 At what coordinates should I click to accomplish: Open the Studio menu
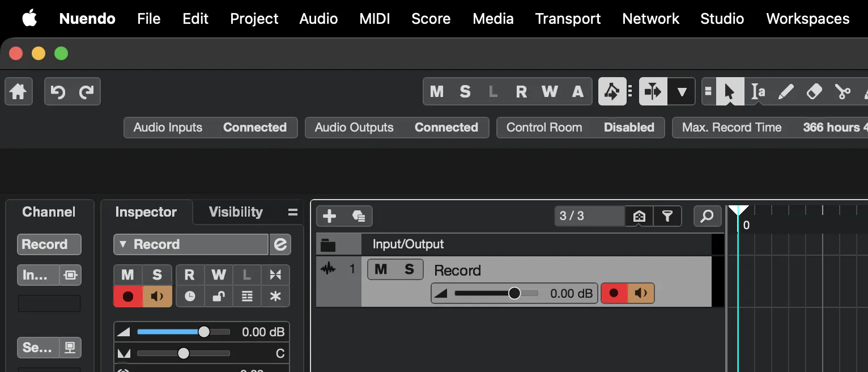(x=722, y=18)
